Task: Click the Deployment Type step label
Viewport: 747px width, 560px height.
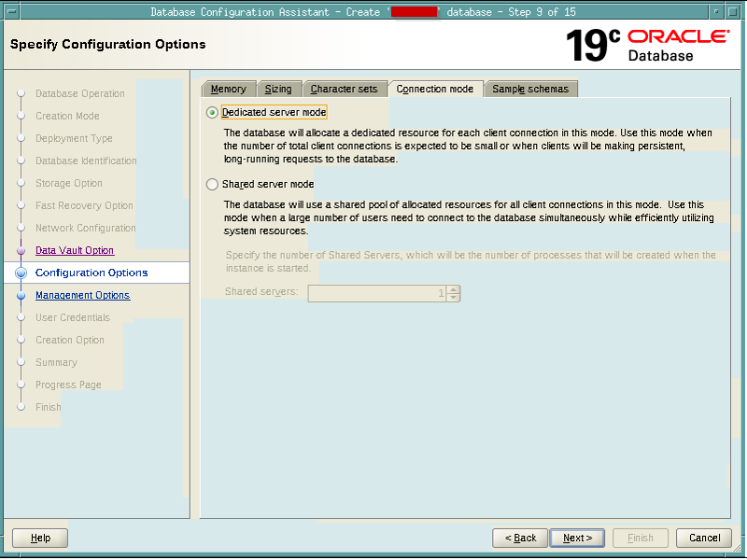Action: pos(74,138)
